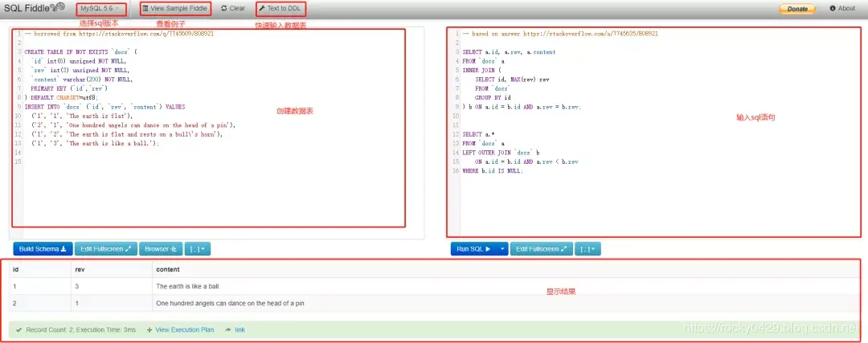This screenshot has width=868, height=343.
Task: Click the Build Schema button
Action: [x=43, y=249]
